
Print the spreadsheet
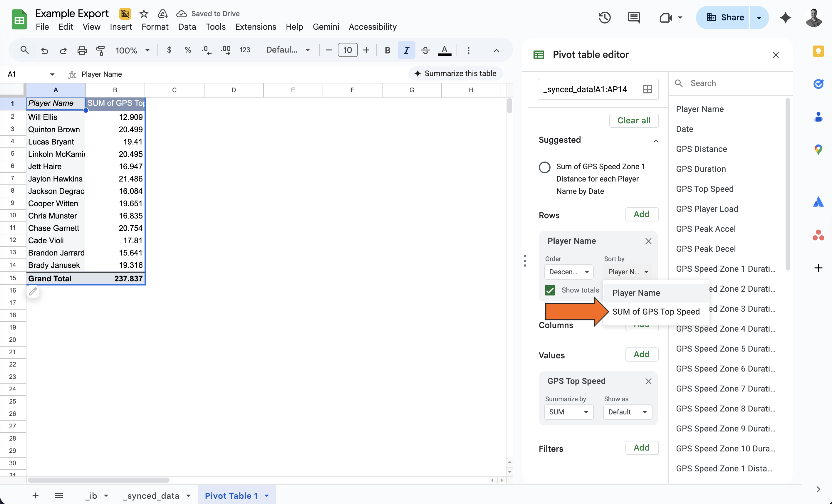click(x=82, y=50)
